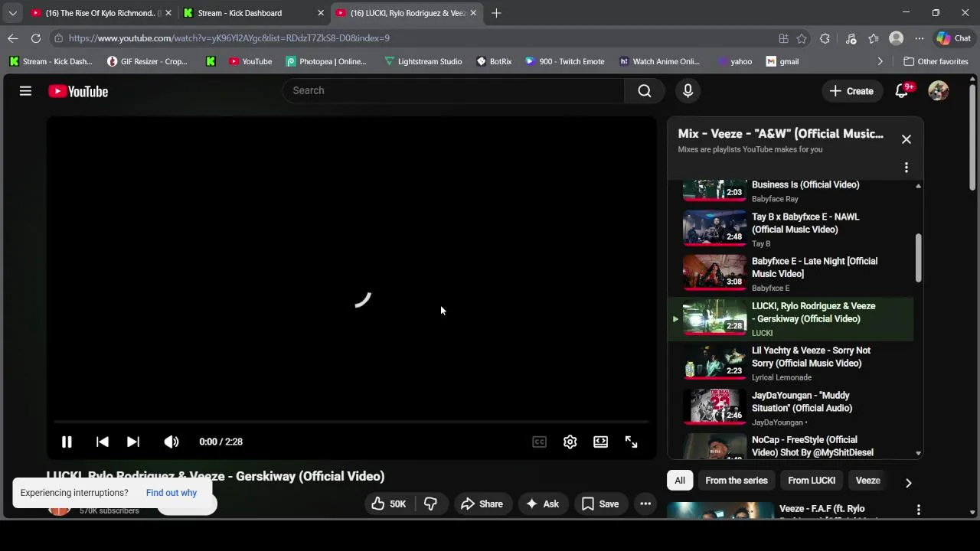Open Other favorites folder

(936, 61)
